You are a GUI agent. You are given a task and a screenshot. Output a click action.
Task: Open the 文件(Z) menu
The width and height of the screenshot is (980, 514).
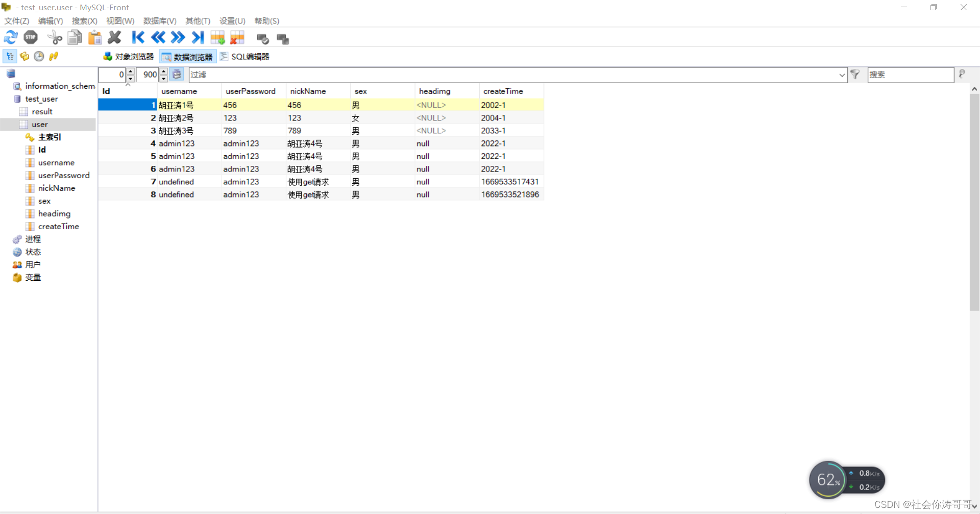pos(17,21)
